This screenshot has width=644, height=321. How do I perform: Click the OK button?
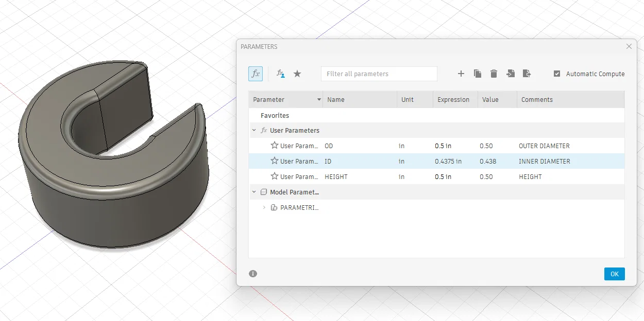[614, 274]
